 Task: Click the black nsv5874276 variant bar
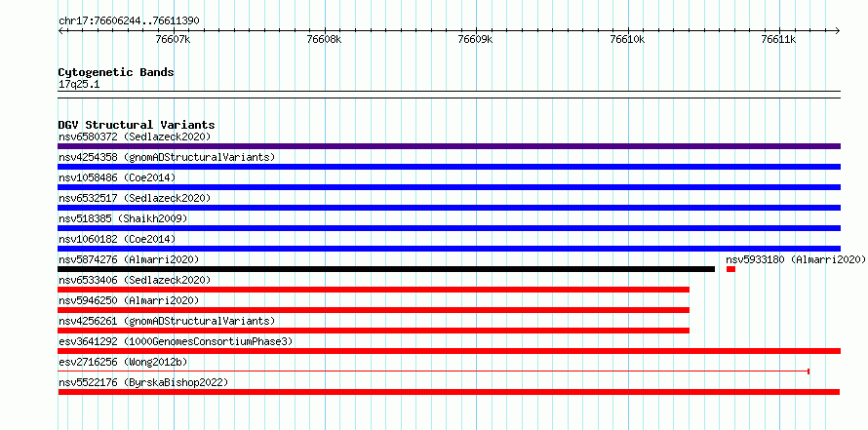click(x=386, y=269)
